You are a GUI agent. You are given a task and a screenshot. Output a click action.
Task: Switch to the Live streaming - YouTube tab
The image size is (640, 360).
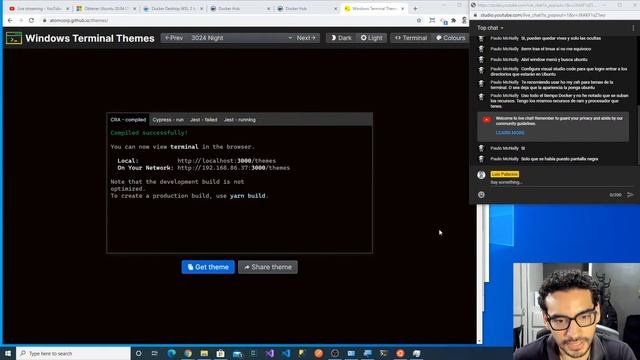click(x=39, y=9)
